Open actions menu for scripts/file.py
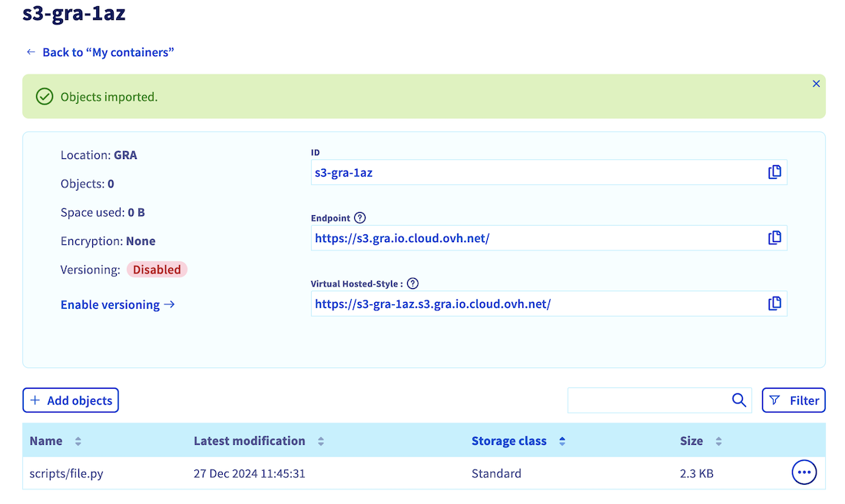Image resolution: width=845 pixels, height=504 pixels. point(804,473)
